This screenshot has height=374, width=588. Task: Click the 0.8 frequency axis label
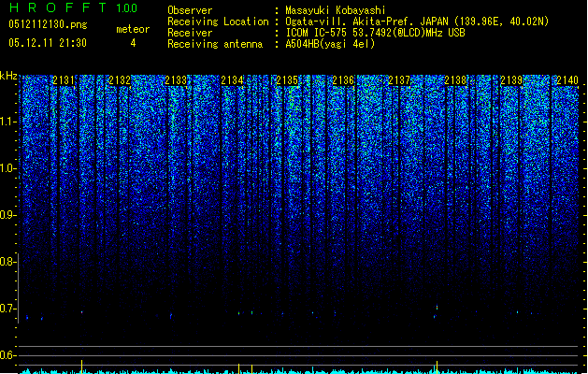pyautogui.click(x=8, y=262)
